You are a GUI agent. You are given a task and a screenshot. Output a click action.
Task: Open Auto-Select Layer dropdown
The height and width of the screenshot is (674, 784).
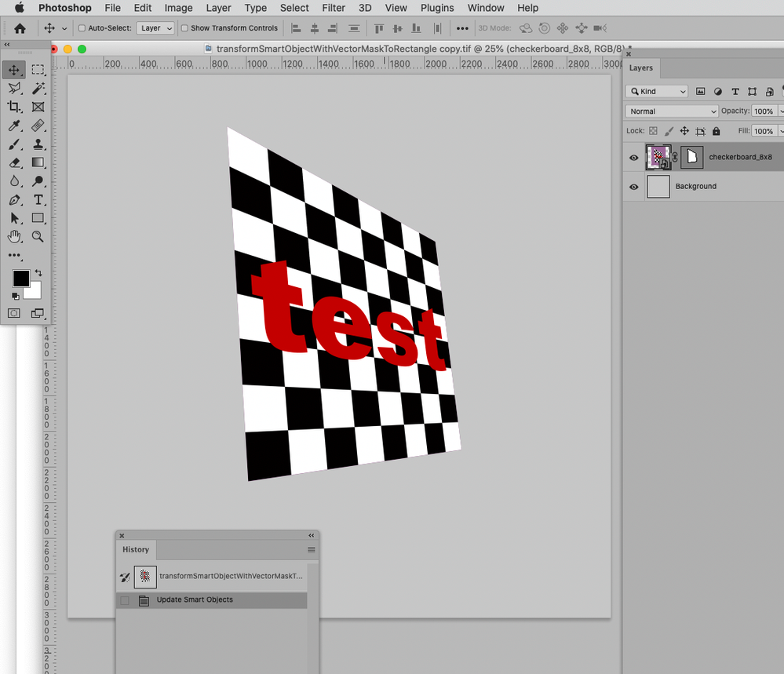tap(155, 28)
